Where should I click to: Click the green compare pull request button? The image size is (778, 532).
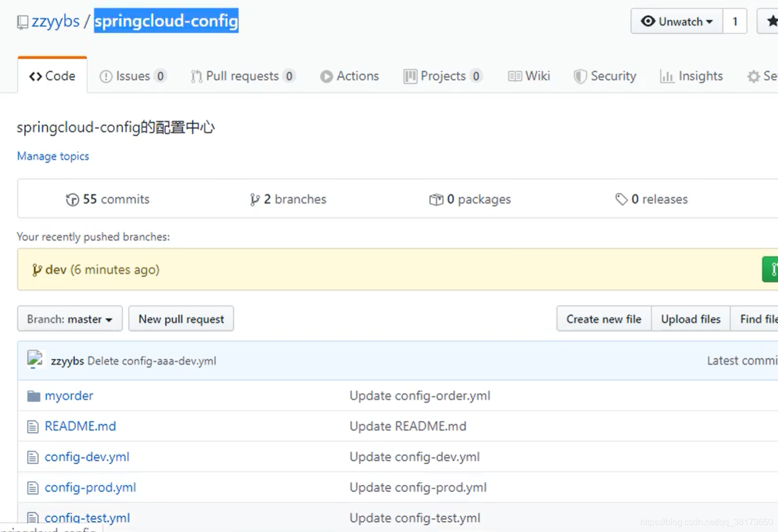(x=770, y=269)
